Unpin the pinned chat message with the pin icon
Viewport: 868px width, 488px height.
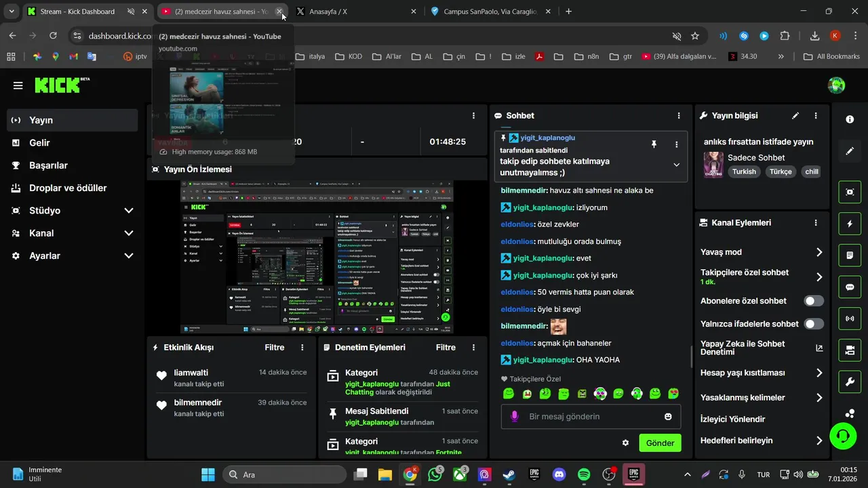654,144
